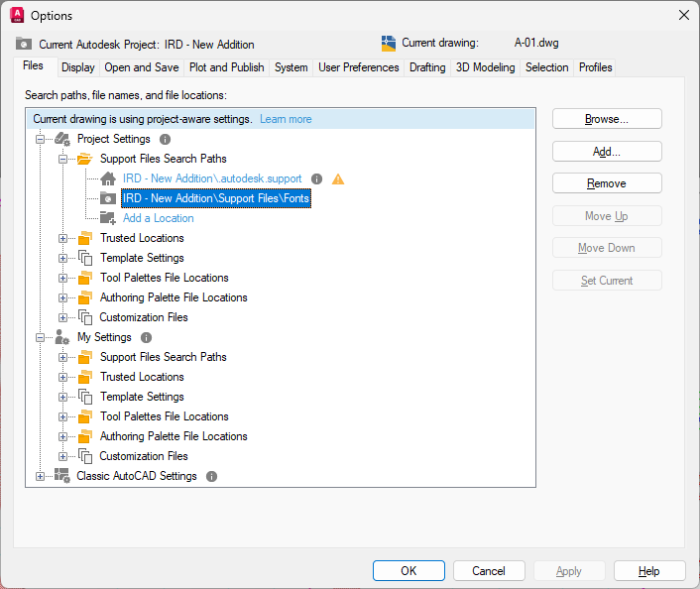Expand Classic AutoCAD Settings node
Viewport: 700px width, 589px height.
click(41, 477)
